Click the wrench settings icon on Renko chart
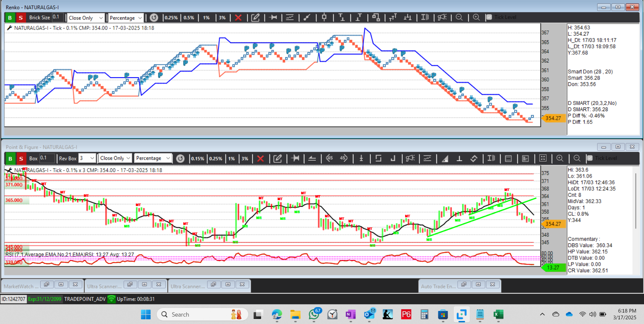This screenshot has height=324, width=644. 9,28
